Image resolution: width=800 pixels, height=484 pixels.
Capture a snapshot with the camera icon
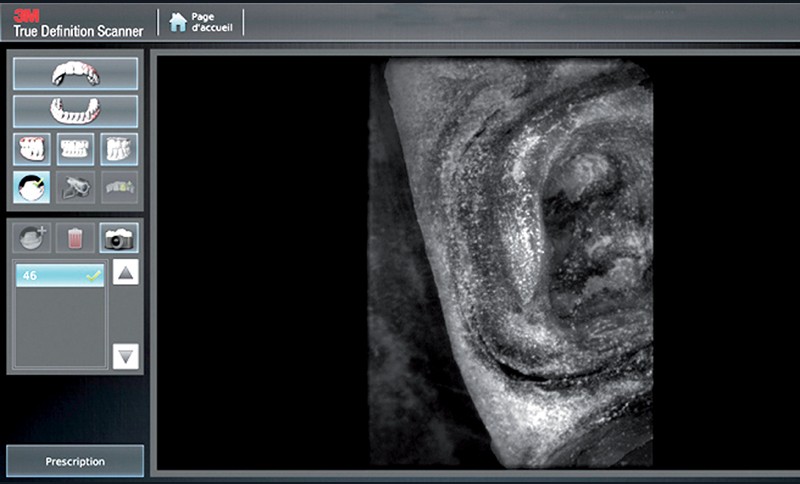point(119,238)
